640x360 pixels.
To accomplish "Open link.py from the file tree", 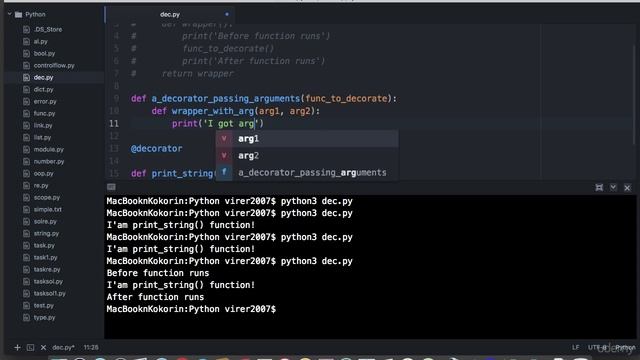I will coord(43,125).
